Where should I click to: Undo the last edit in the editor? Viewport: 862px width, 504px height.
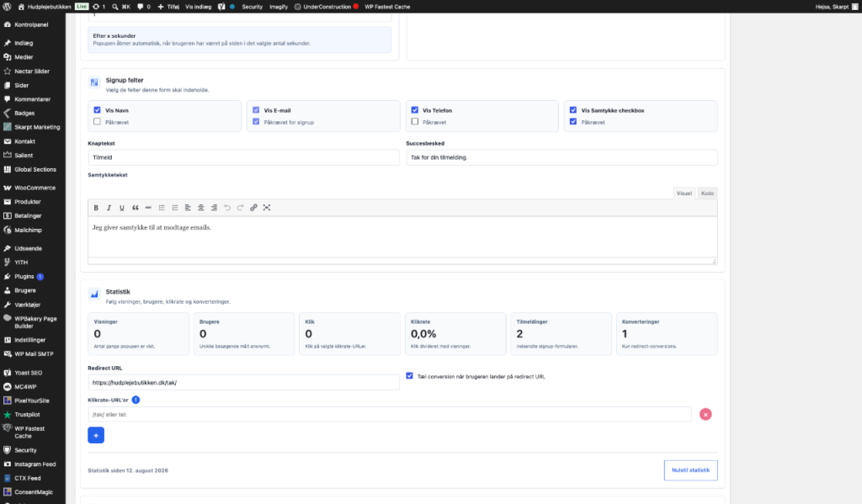pyautogui.click(x=227, y=208)
